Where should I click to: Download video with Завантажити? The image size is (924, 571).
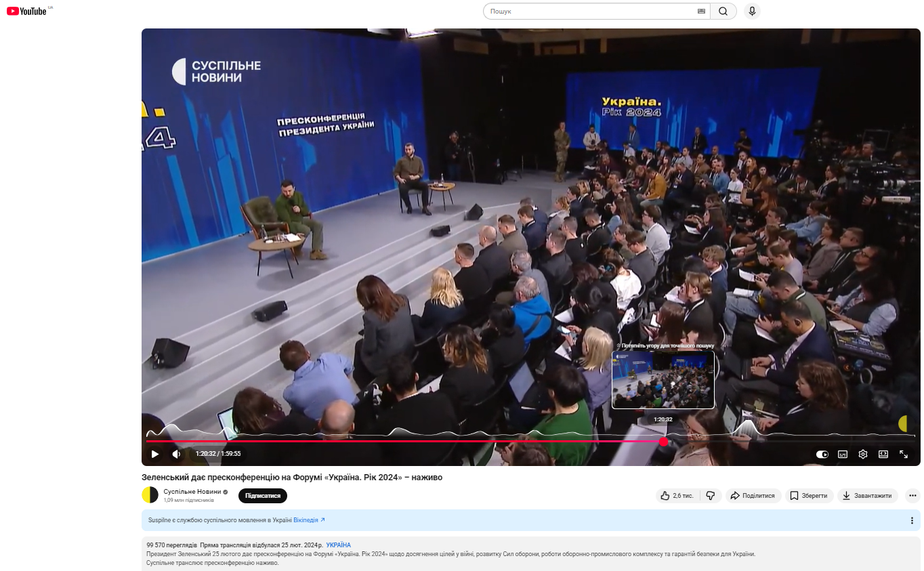click(867, 496)
